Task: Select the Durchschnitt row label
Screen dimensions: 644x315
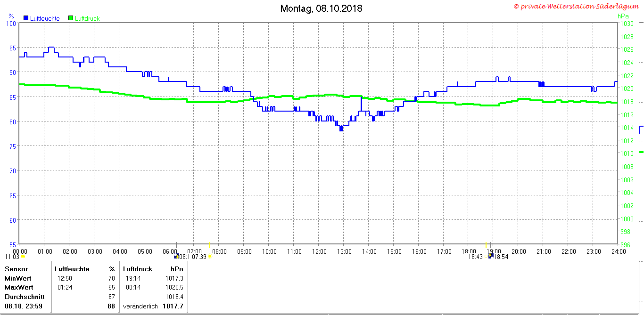Action: [25, 297]
